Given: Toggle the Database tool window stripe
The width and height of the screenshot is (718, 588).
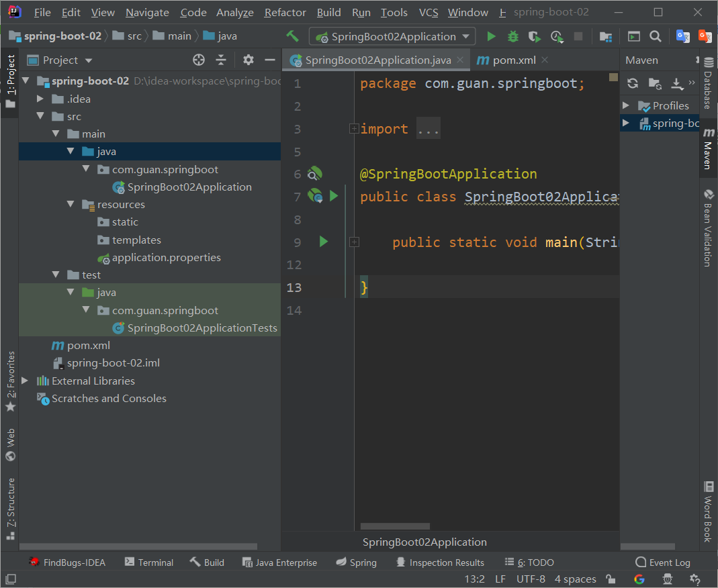Looking at the screenshot, I should pyautogui.click(x=709, y=83).
